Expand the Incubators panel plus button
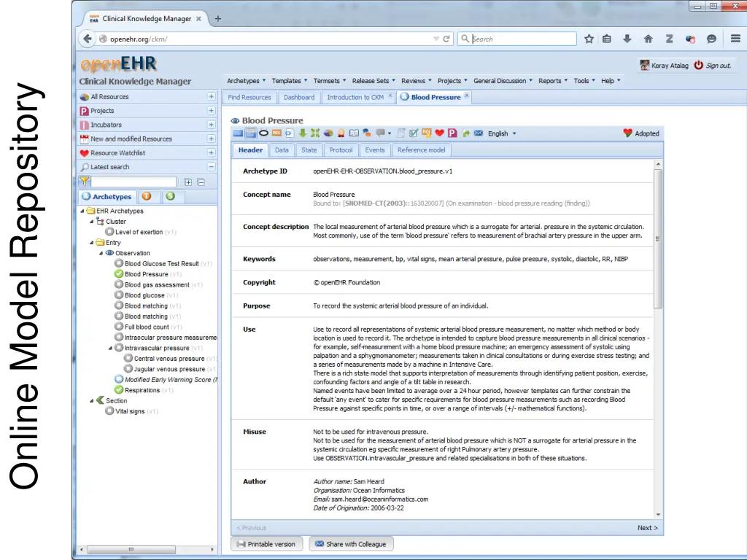This screenshot has width=747, height=560. point(211,124)
